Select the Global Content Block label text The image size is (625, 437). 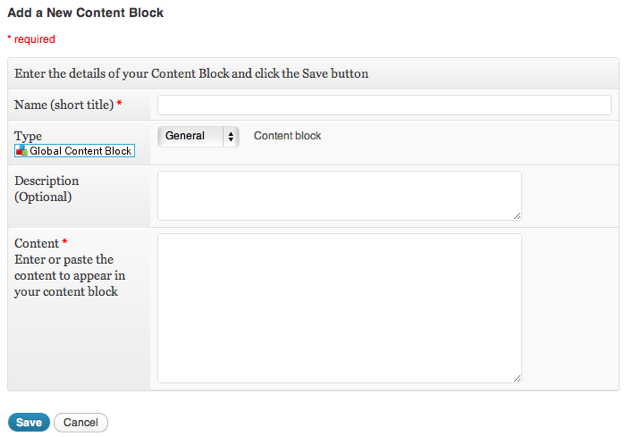81,151
